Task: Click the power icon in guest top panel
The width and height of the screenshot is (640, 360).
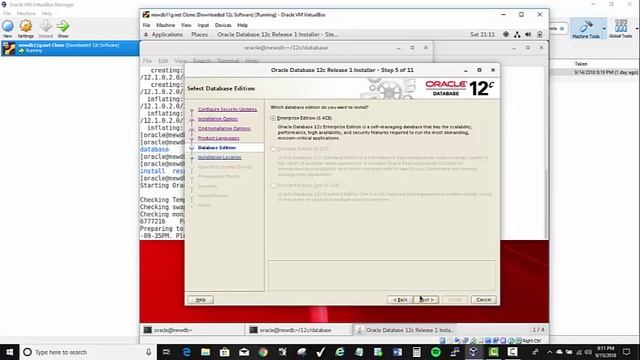Action: 540,35
